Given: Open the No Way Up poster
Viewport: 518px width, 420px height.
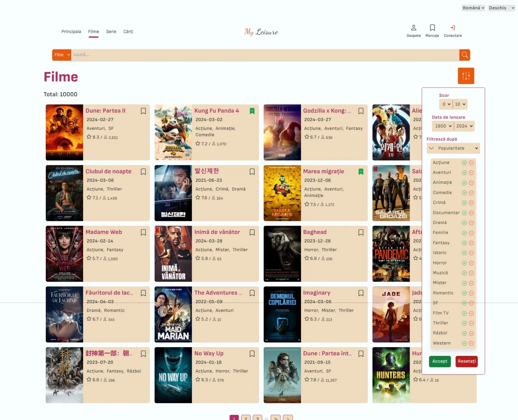Looking at the screenshot, I should pyautogui.click(x=173, y=375).
